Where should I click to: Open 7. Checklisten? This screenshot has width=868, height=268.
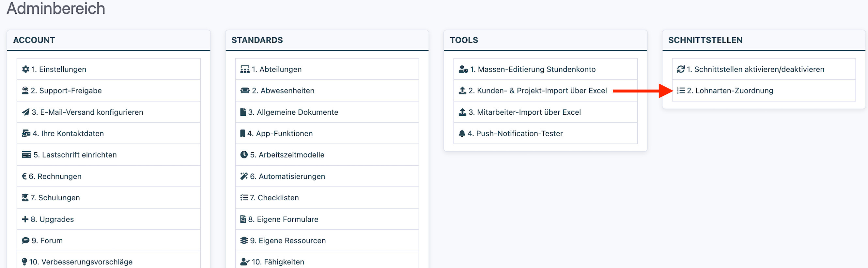327,197
